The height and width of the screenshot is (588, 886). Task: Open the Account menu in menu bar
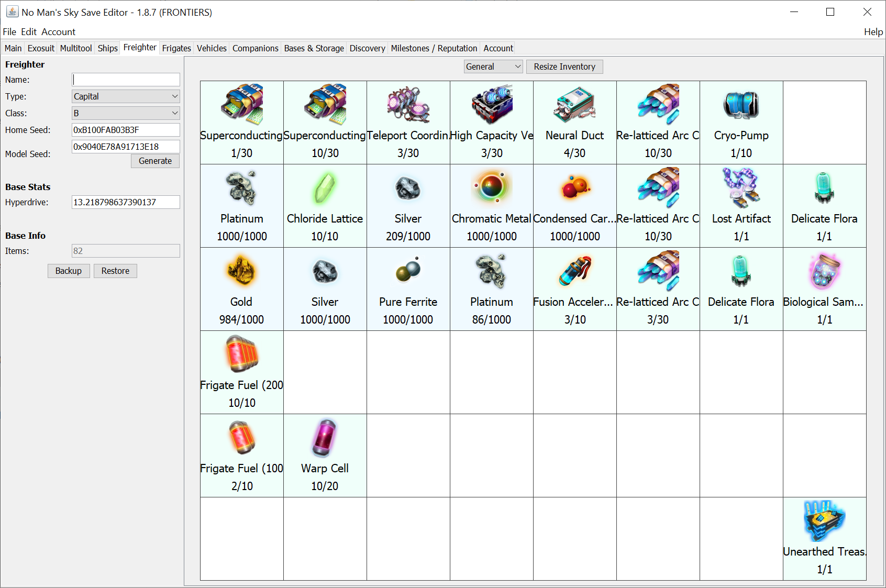click(x=58, y=32)
